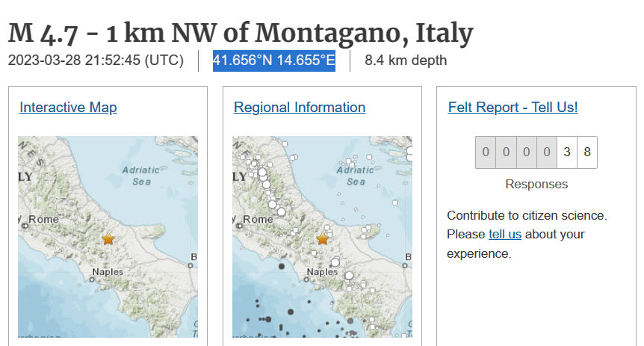The image size is (644, 346).
Task: Click the Rome city marker on Interactive Map
Action: pos(25,224)
